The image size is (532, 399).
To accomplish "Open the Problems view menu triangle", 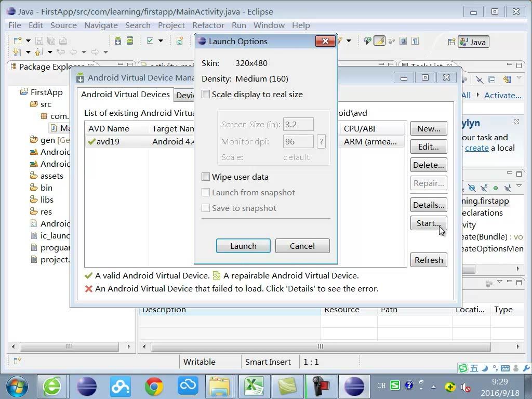I will [500, 282].
